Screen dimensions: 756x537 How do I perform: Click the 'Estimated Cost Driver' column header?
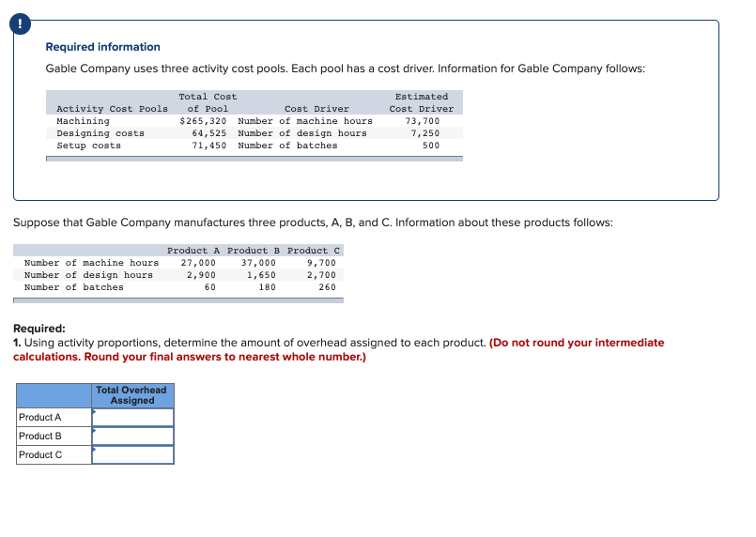point(422,102)
